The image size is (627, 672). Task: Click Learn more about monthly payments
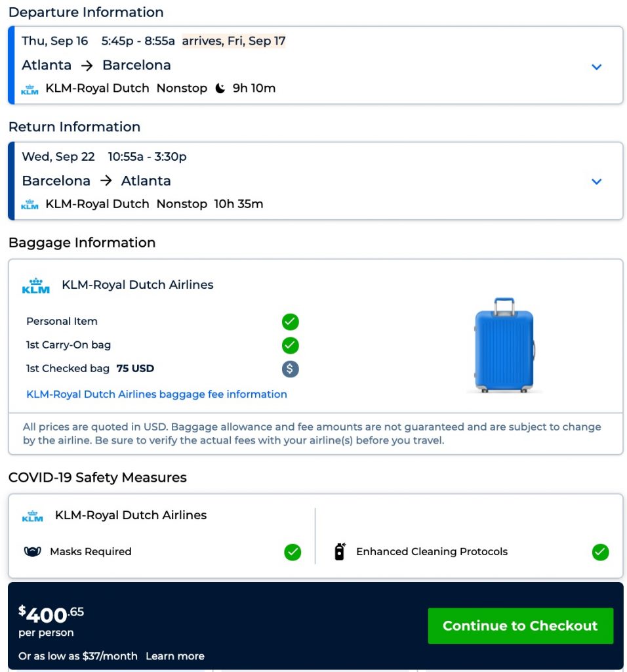pos(175,656)
